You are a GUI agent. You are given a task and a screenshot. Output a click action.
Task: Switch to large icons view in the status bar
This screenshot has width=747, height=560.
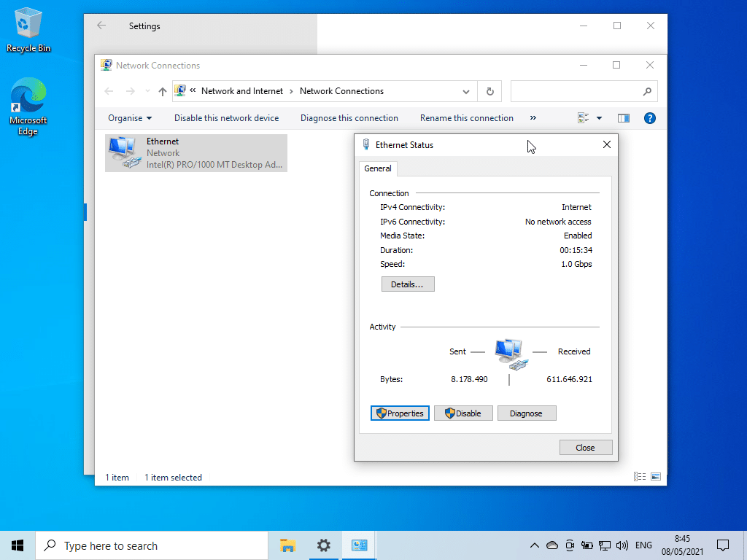[656, 477]
